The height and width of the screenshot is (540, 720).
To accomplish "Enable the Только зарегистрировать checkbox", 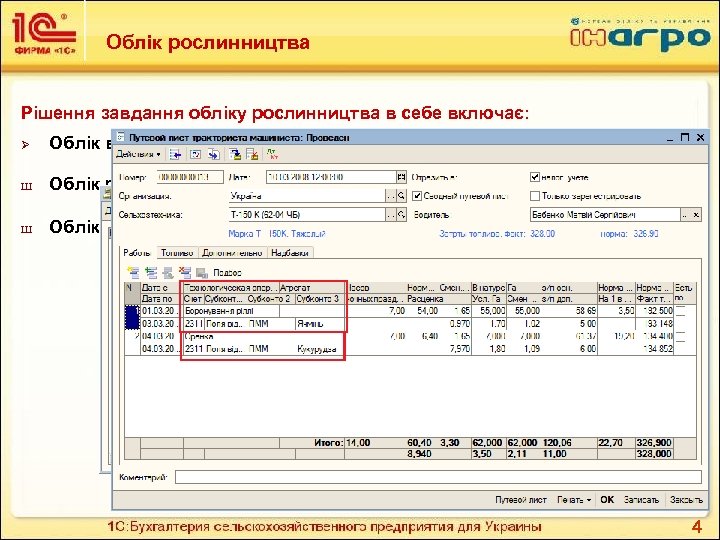I will pyautogui.click(x=534, y=196).
